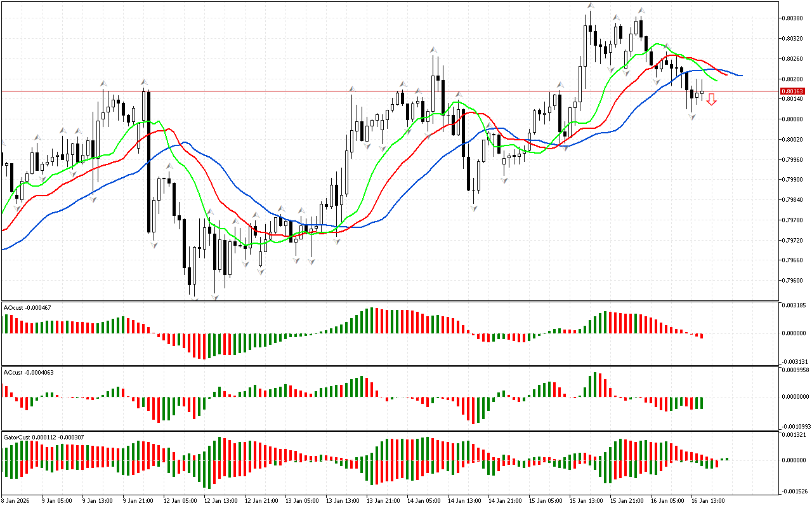Click the highest up fractal arrow on the chart

[591, 5]
